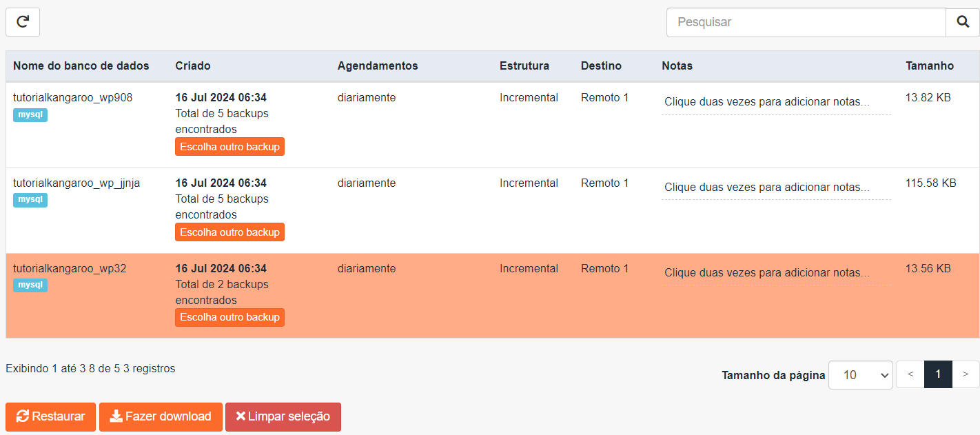Go to next page arrow
Viewport: 980px width, 435px height.
coord(966,374)
